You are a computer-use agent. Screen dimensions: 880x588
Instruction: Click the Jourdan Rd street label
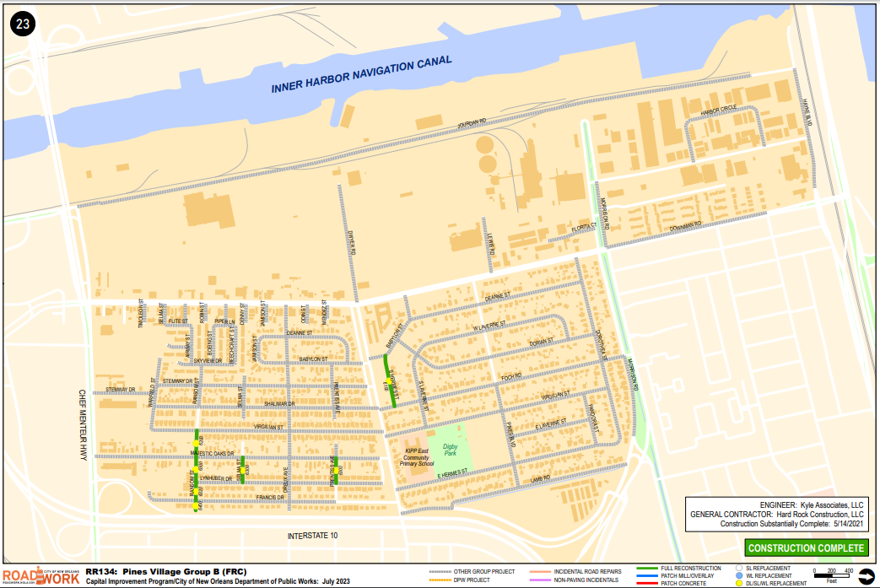coord(472,123)
